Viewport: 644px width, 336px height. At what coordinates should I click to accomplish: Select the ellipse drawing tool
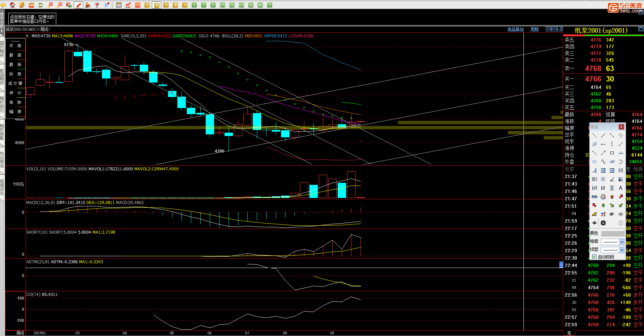(x=595, y=162)
